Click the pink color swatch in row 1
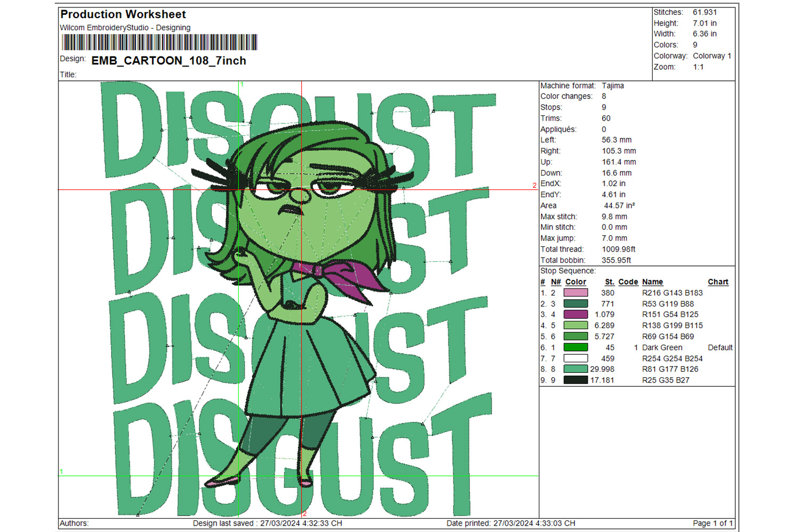Screen dimensions: 799x532 (576, 293)
